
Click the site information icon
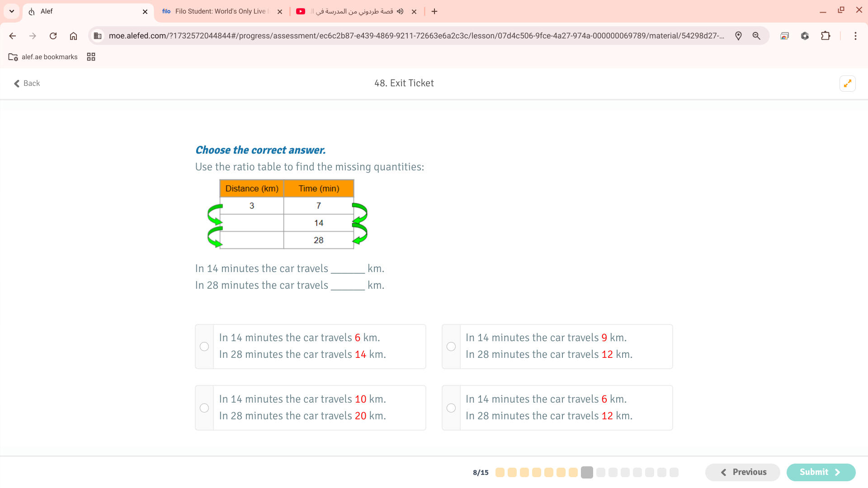(98, 36)
